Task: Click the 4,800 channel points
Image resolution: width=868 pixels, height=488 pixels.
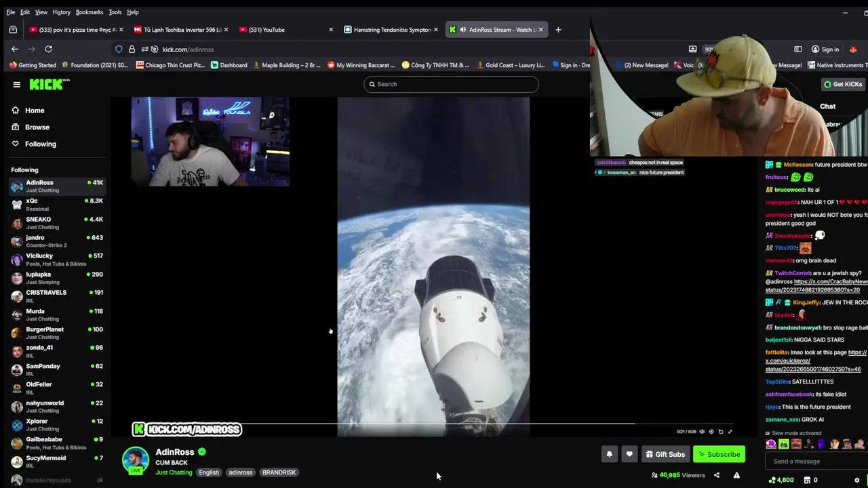Action: click(x=781, y=480)
